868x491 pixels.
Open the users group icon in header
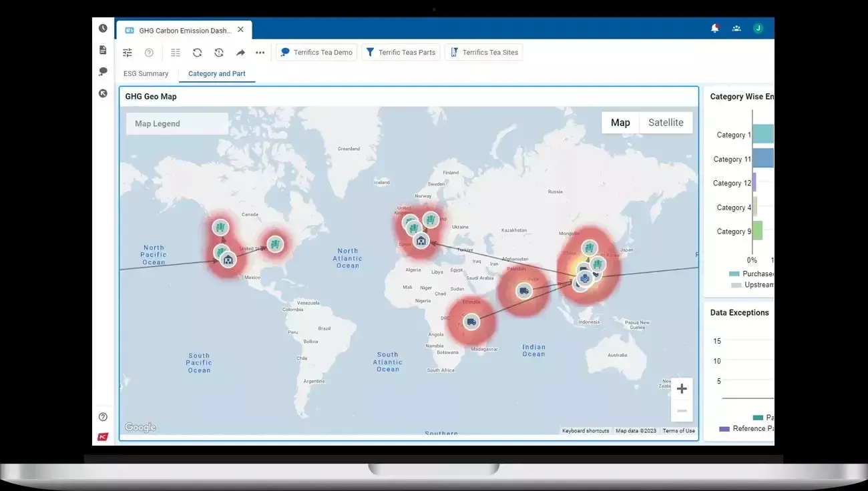[736, 28]
